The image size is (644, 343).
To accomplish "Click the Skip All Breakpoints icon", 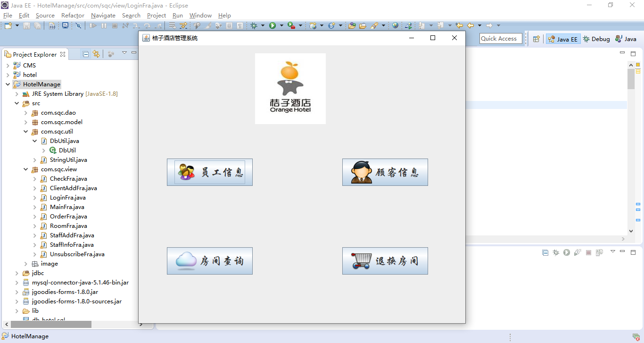I will pos(78,26).
